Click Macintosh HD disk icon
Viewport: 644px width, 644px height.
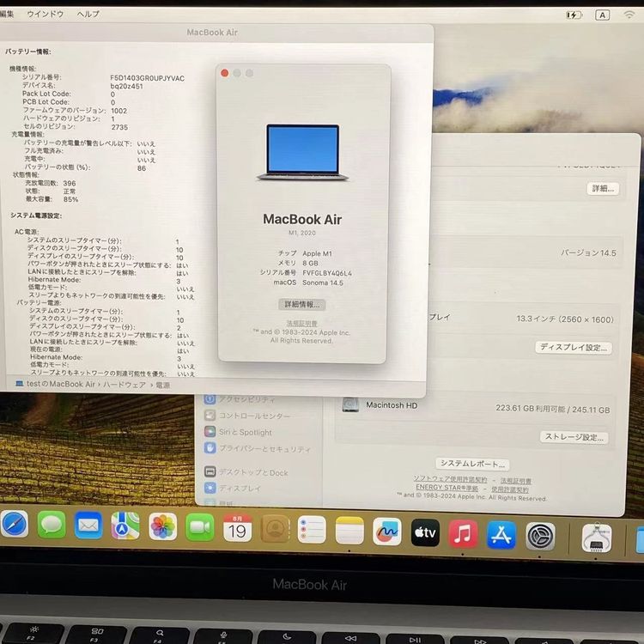(x=350, y=404)
